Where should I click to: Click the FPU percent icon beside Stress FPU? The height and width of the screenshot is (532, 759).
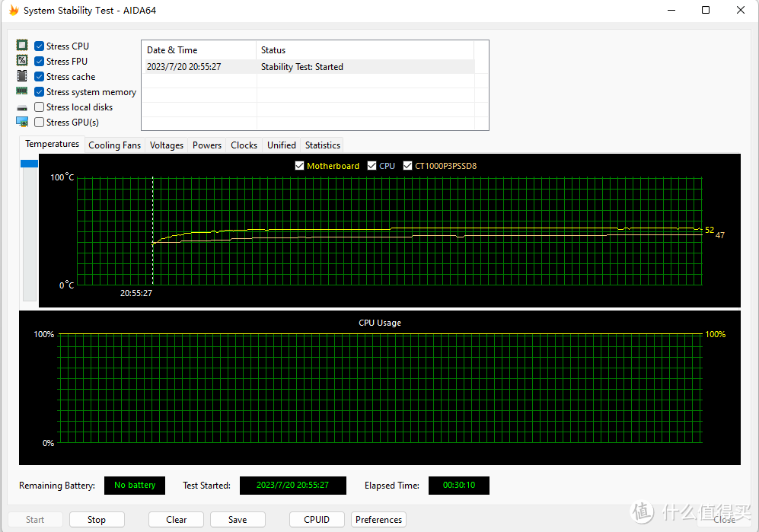point(21,61)
